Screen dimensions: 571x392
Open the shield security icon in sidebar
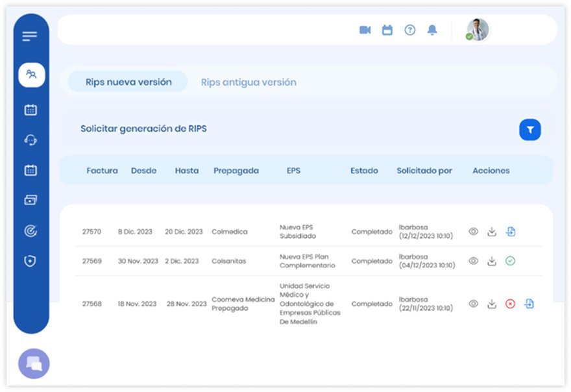tap(30, 261)
